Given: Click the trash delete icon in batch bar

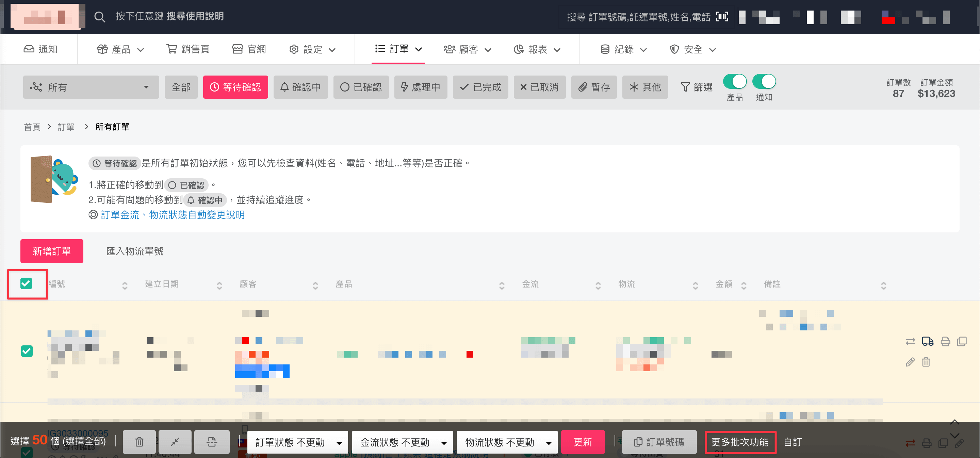Looking at the screenshot, I should click(x=139, y=442).
